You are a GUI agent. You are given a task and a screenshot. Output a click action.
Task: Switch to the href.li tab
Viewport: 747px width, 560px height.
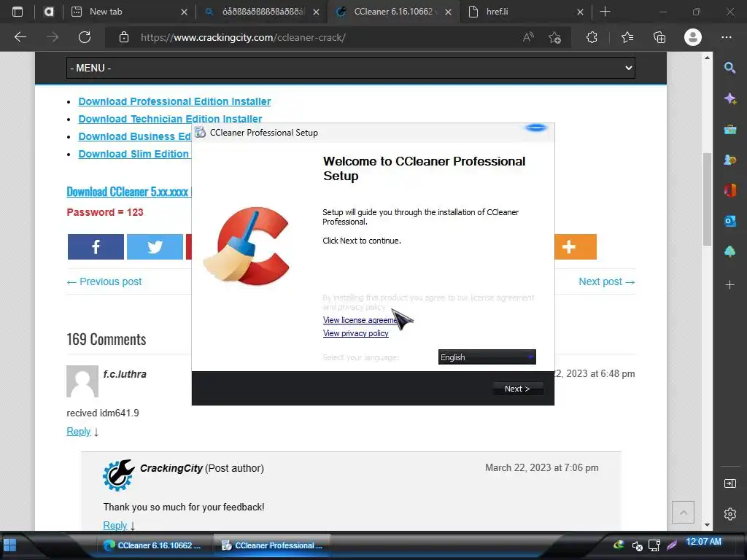(525, 12)
